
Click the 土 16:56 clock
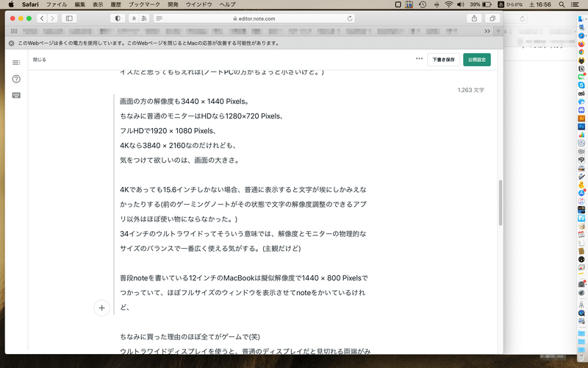(x=540, y=4)
